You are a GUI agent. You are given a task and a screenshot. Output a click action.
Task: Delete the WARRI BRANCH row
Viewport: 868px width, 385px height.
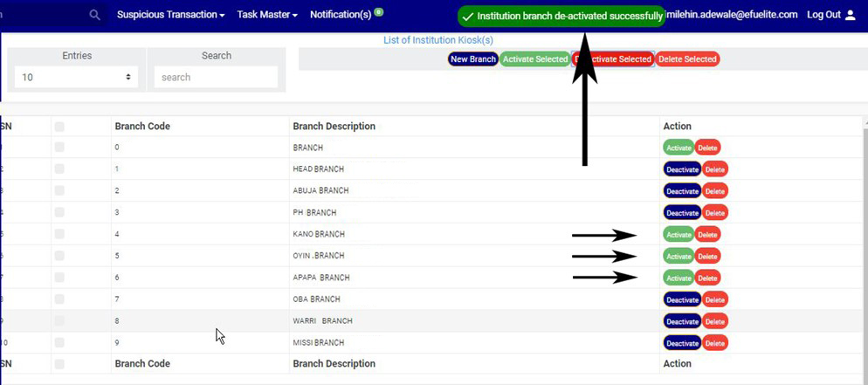click(714, 321)
